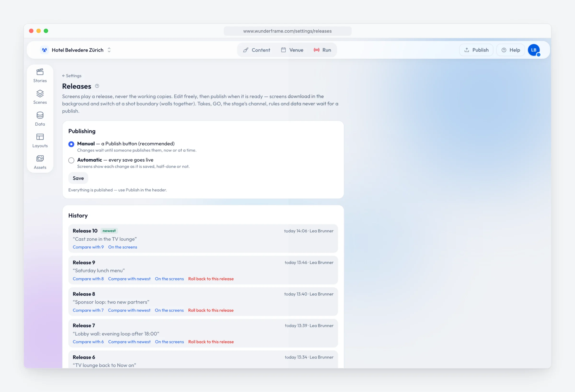Open the Stories section in sidebar

[40, 75]
